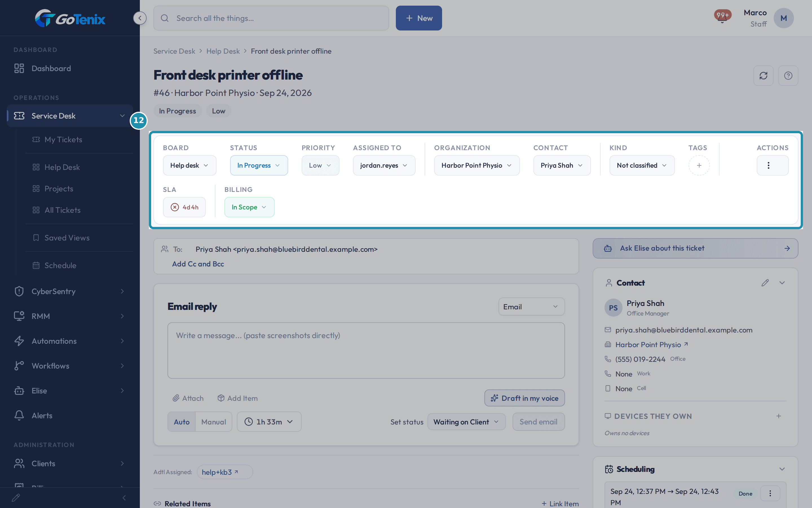Open the notifications bell showing 99+
The width and height of the screenshot is (812, 508).
coord(722,16)
